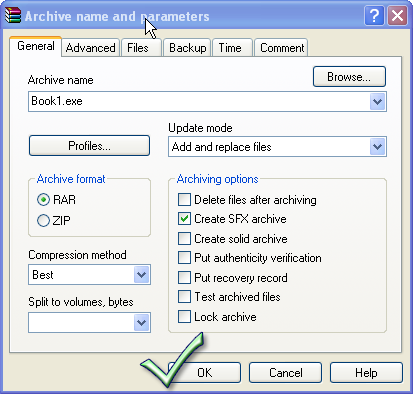413x394 pixels.
Task: Expand the Archive name dropdown arrow
Action: pos(377,101)
